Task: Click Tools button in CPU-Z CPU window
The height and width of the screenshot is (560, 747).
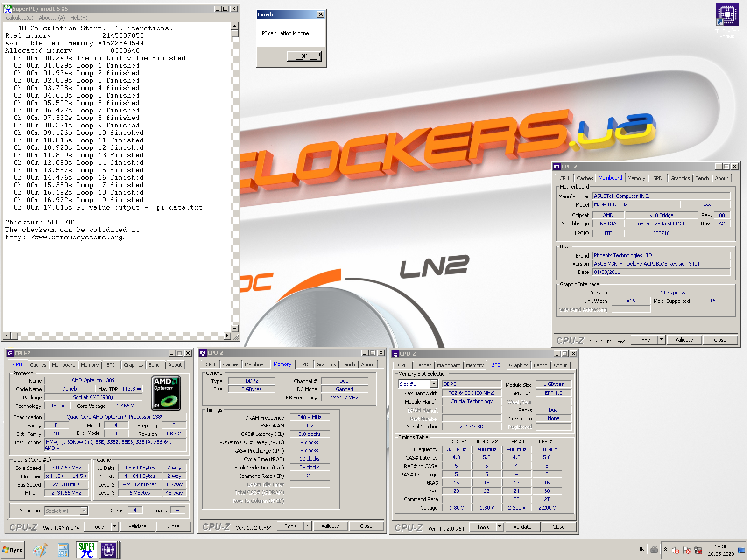Action: (x=98, y=526)
